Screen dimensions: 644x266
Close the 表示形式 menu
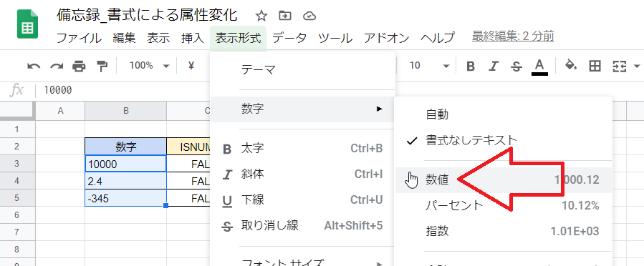point(238,38)
